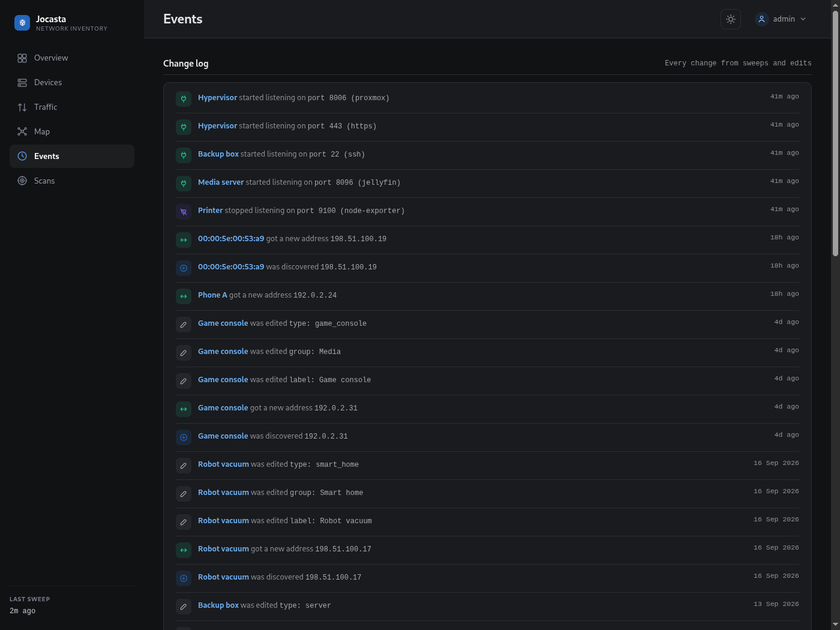Click the Jocasta logo icon

pyautogui.click(x=22, y=23)
